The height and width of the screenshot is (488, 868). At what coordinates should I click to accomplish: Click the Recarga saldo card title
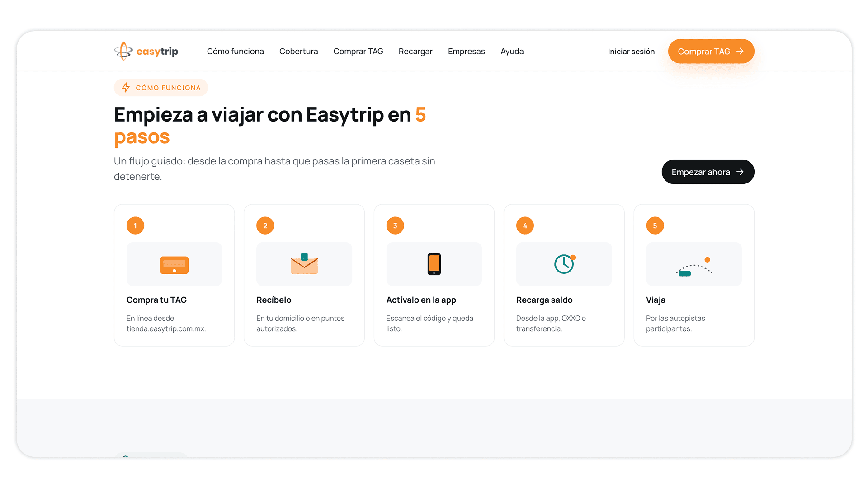click(544, 300)
